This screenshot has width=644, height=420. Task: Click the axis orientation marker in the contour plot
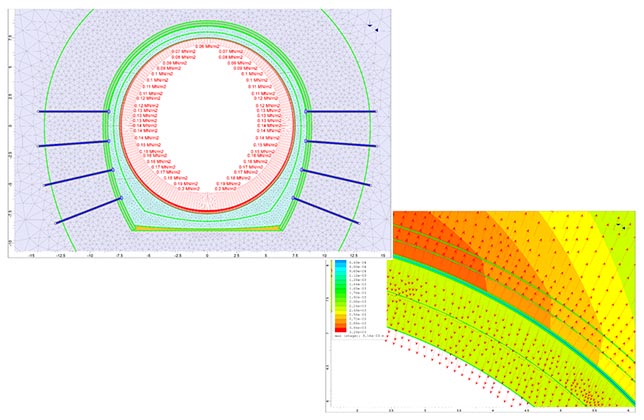[x=620, y=226]
